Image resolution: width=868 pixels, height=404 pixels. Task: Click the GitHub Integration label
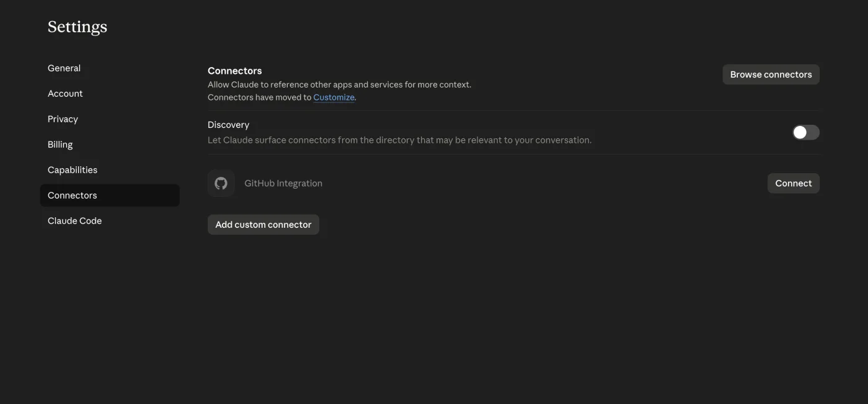pyautogui.click(x=283, y=183)
